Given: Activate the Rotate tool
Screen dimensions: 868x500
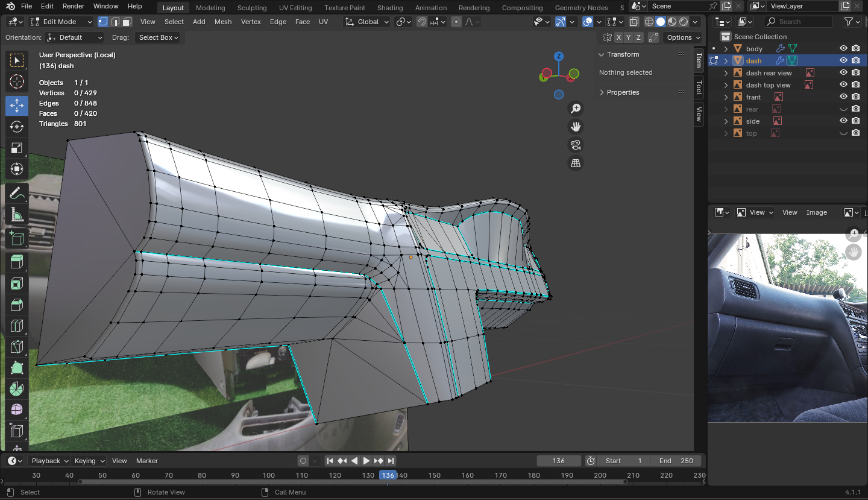Looking at the screenshot, I should (x=17, y=127).
